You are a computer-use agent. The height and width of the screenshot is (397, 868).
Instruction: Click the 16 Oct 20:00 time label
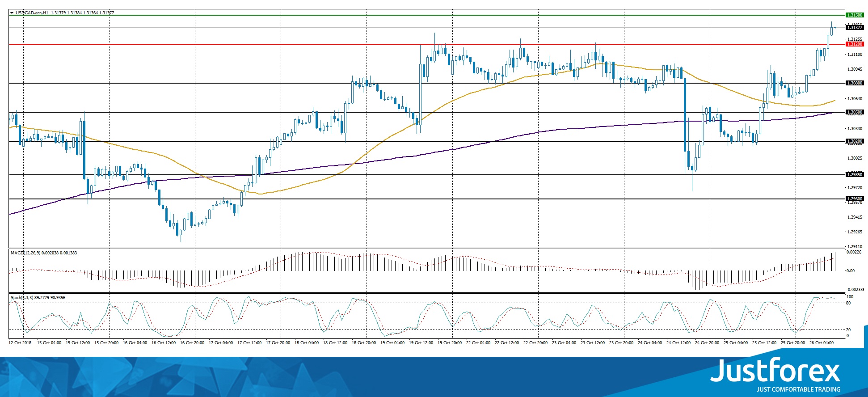pyautogui.click(x=192, y=343)
